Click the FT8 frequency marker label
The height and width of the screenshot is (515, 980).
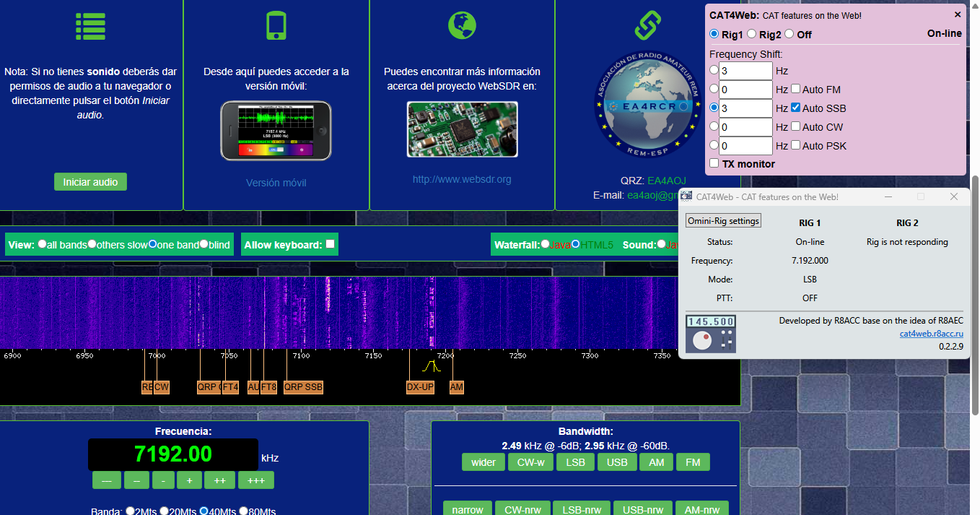point(268,387)
